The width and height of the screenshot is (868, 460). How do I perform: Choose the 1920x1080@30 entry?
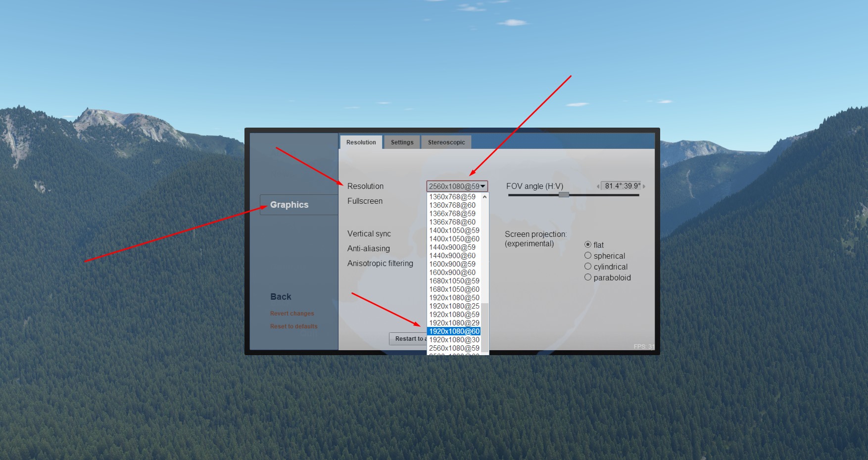tap(454, 340)
